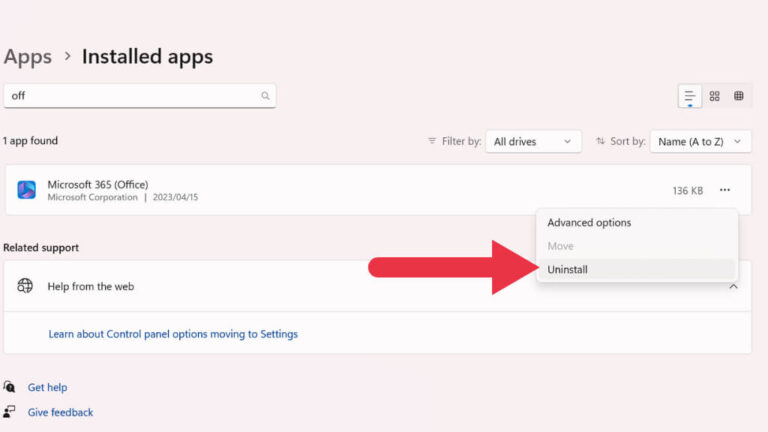Click the app search field containing 'off'
The image size is (768, 432).
point(140,96)
